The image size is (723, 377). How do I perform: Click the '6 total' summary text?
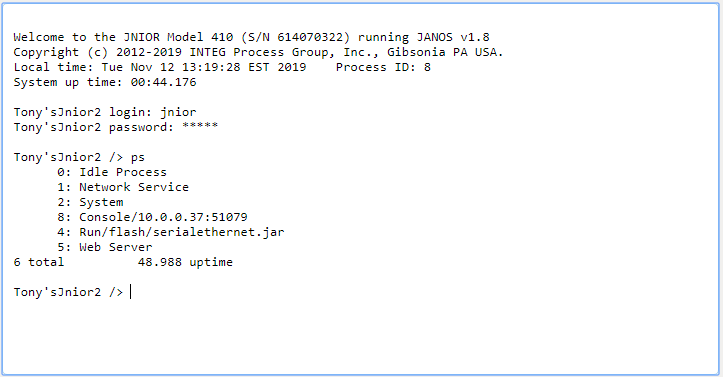(x=39, y=262)
